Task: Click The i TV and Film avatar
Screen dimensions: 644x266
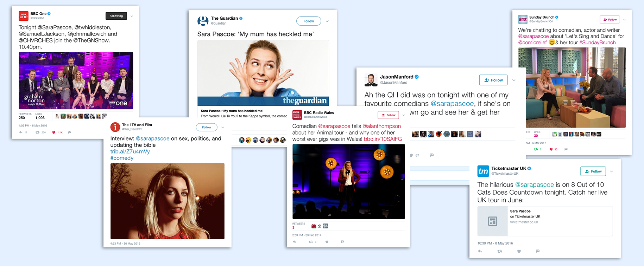Action: click(115, 127)
